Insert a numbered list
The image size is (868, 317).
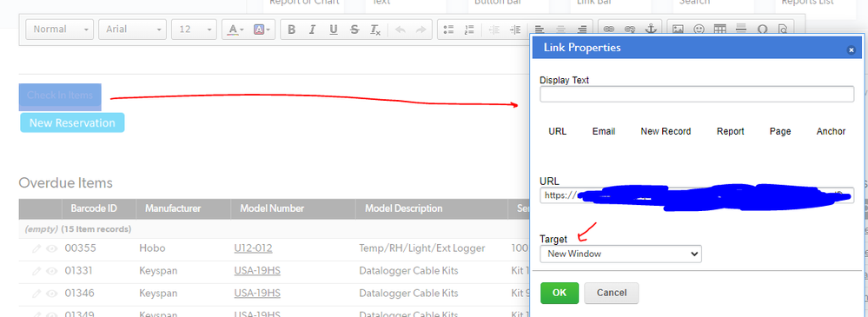click(x=469, y=30)
